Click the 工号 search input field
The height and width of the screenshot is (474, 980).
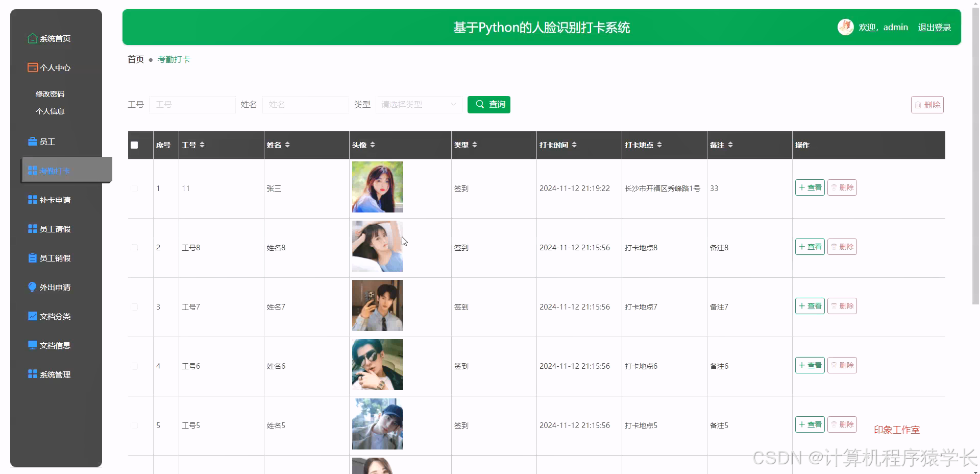[192, 105]
